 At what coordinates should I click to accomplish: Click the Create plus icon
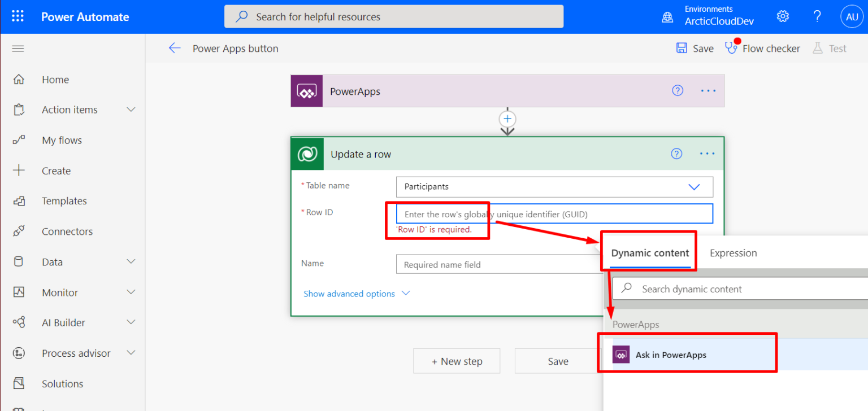19,170
